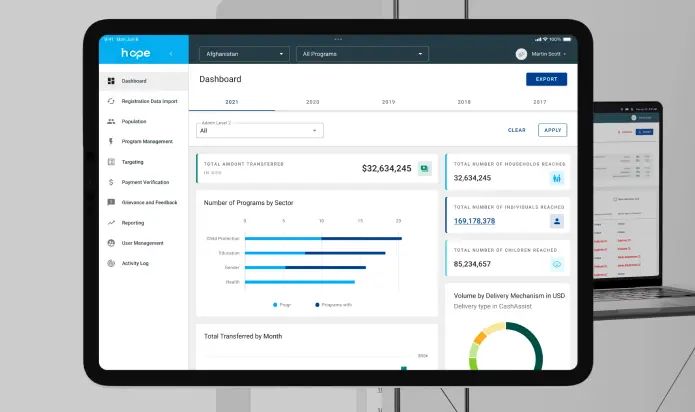
Task: Click the User Management icon
Action: pyautogui.click(x=110, y=243)
